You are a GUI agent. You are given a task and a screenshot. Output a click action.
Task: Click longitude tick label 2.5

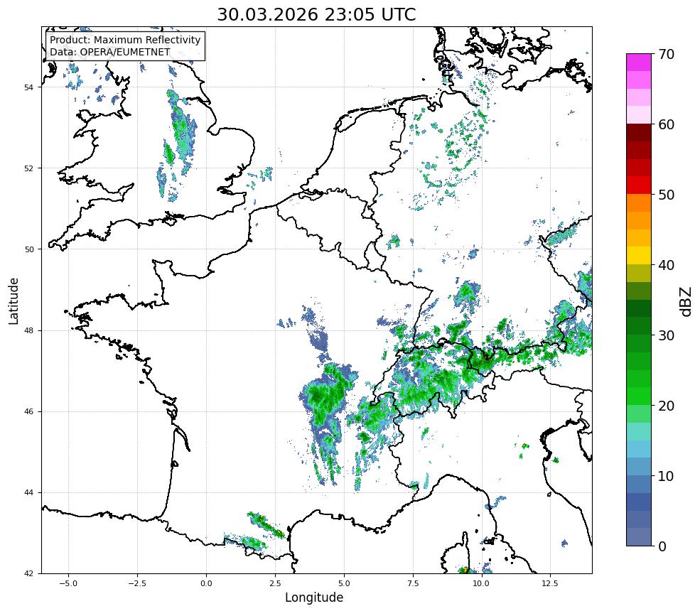(275, 583)
